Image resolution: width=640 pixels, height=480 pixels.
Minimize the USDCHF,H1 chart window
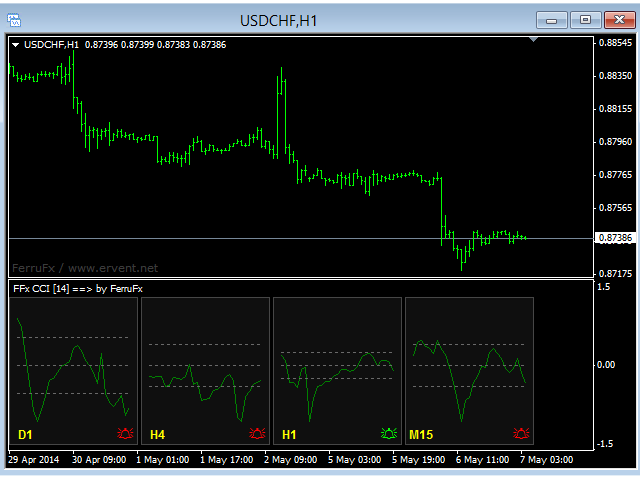pos(553,20)
